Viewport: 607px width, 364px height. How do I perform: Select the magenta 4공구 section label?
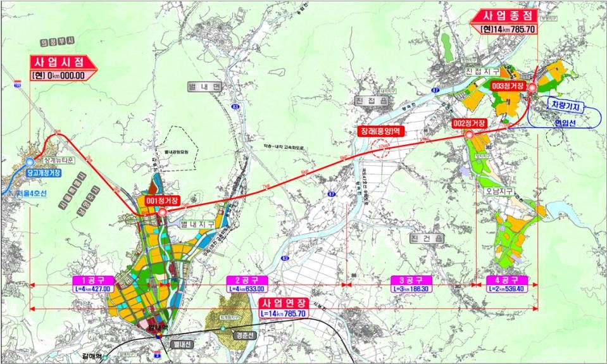(x=506, y=279)
